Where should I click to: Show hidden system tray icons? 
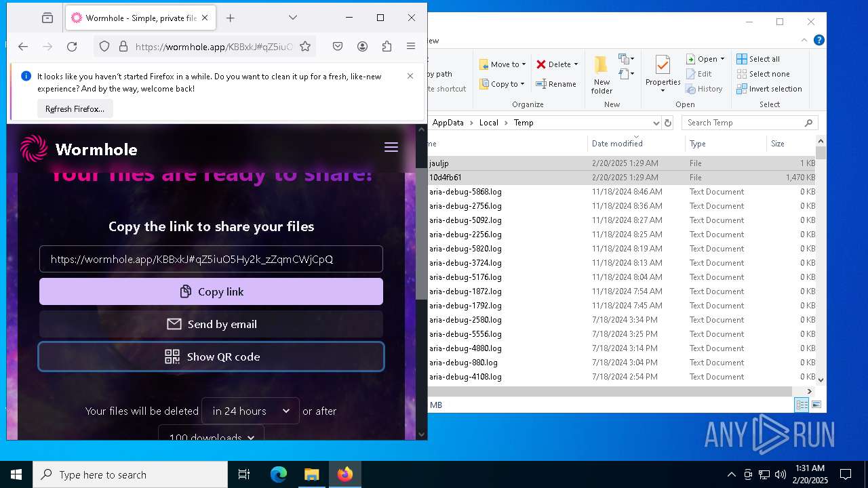[731, 474]
